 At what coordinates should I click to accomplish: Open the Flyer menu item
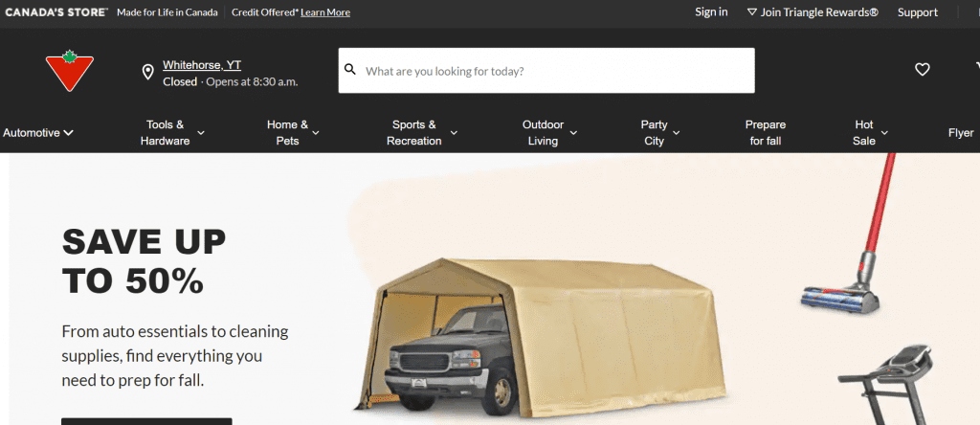pos(961,132)
